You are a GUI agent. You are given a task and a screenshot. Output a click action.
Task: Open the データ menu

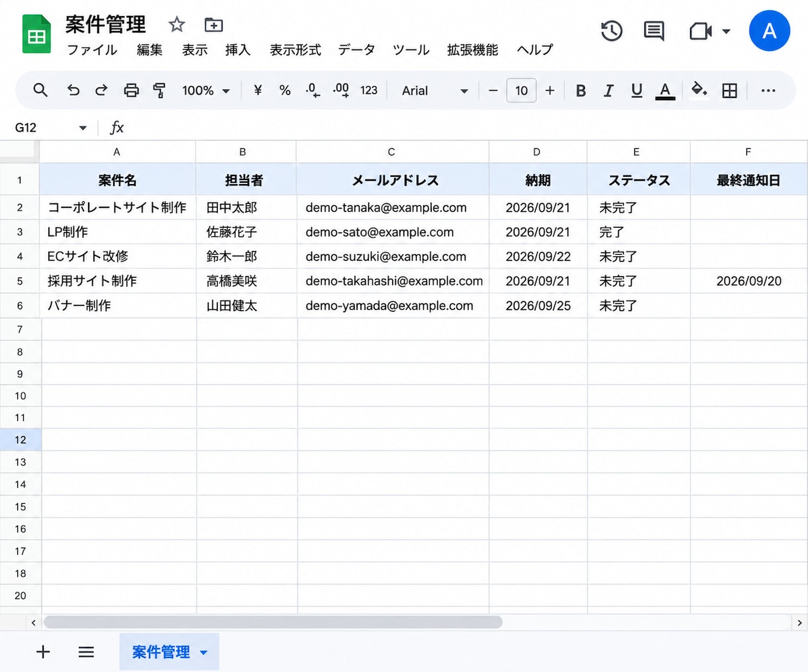coord(356,50)
